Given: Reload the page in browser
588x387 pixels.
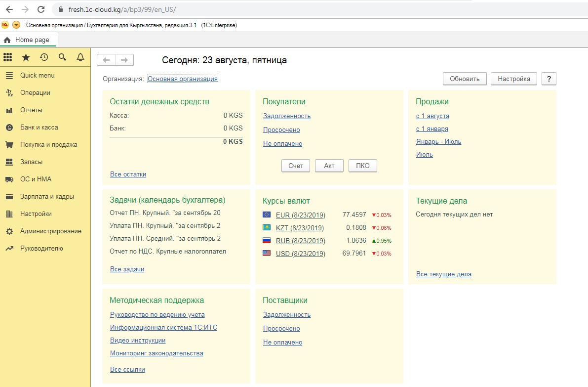Looking at the screenshot, I should tap(41, 9).
